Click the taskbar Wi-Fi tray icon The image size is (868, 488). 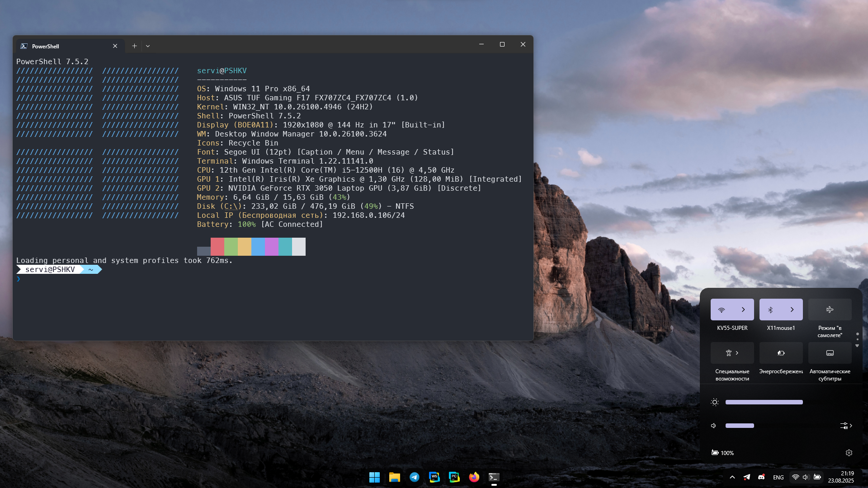[x=796, y=477]
